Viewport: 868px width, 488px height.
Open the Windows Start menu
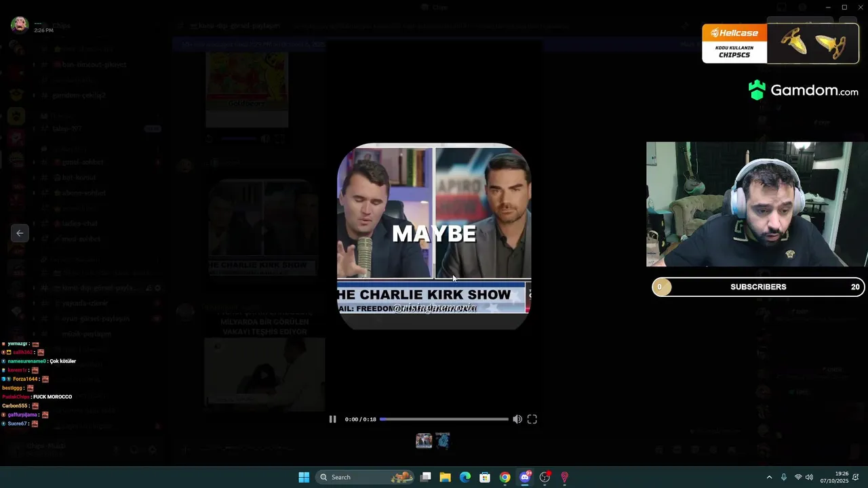(304, 477)
